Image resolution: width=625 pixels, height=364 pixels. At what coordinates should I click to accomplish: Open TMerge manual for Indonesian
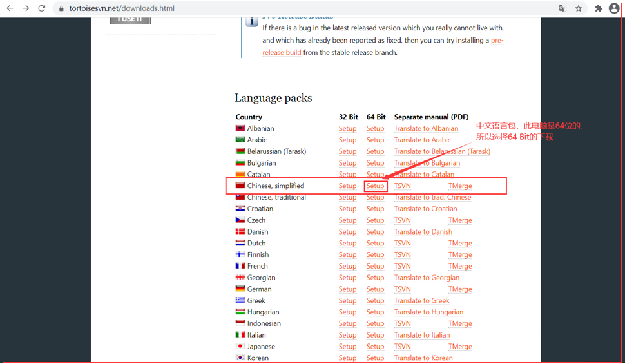tap(460, 323)
